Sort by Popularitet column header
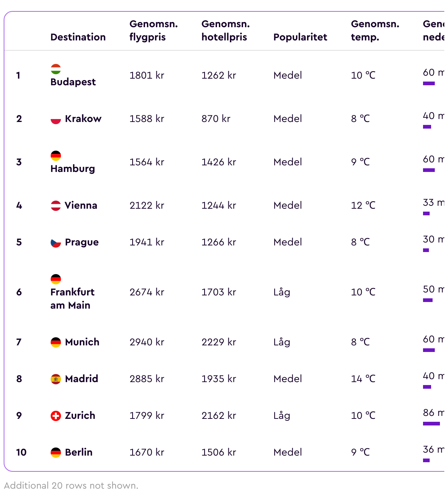 pos(300,37)
